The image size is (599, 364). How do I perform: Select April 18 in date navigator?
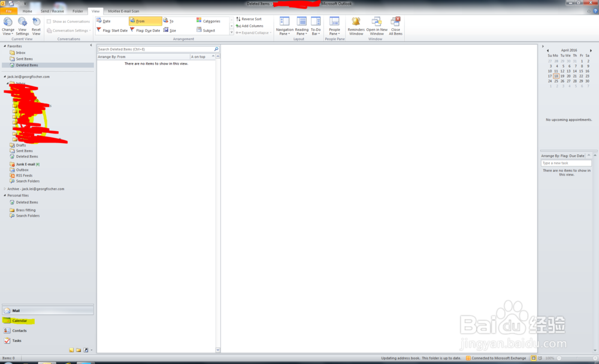pyautogui.click(x=556, y=76)
